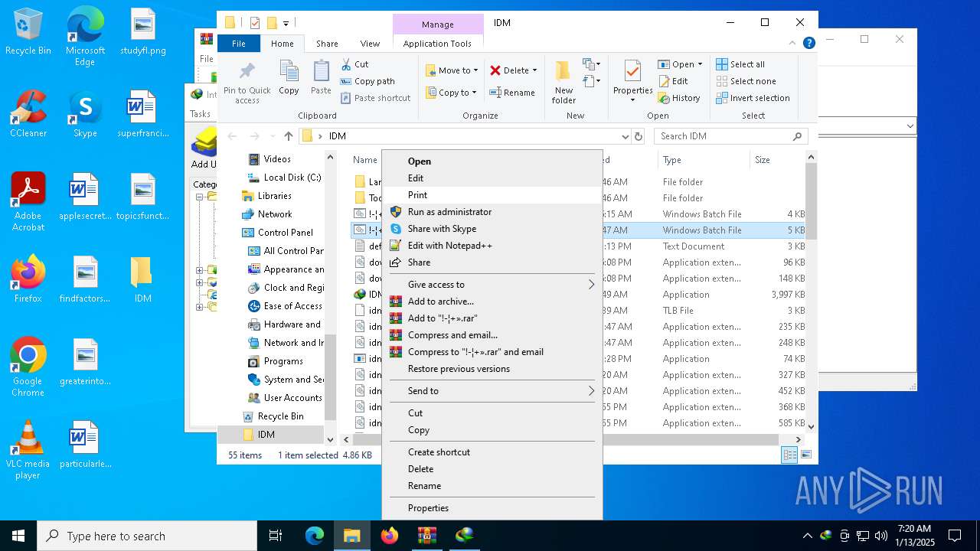
Task: Switch to the View ribbon tab
Action: coord(370,44)
